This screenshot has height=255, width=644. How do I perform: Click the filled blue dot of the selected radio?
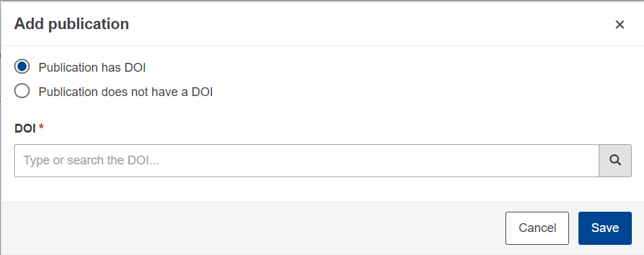(22, 67)
